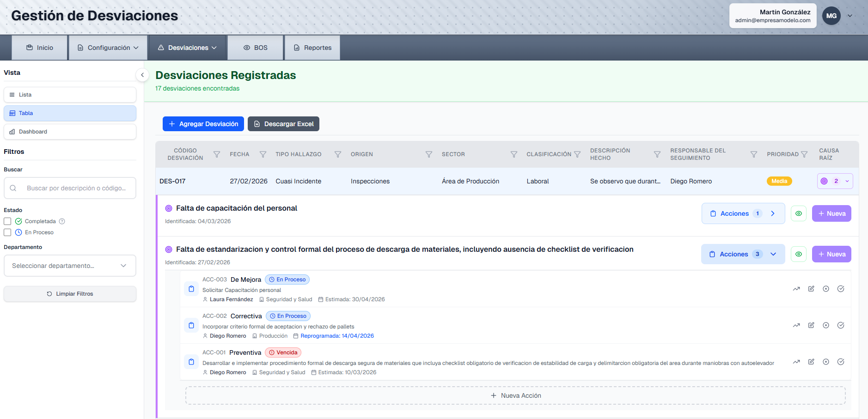Mark action ACC-001 as completed check icon
The width and height of the screenshot is (868, 419).
point(841,362)
